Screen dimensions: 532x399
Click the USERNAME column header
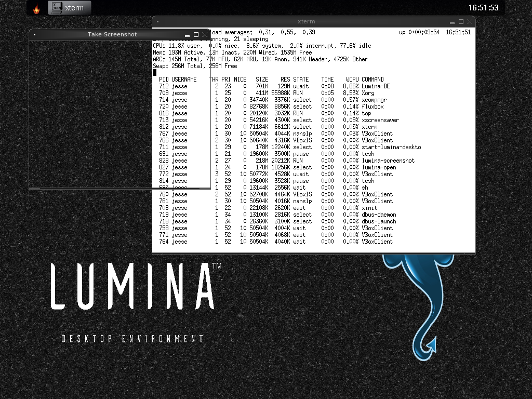coord(184,79)
